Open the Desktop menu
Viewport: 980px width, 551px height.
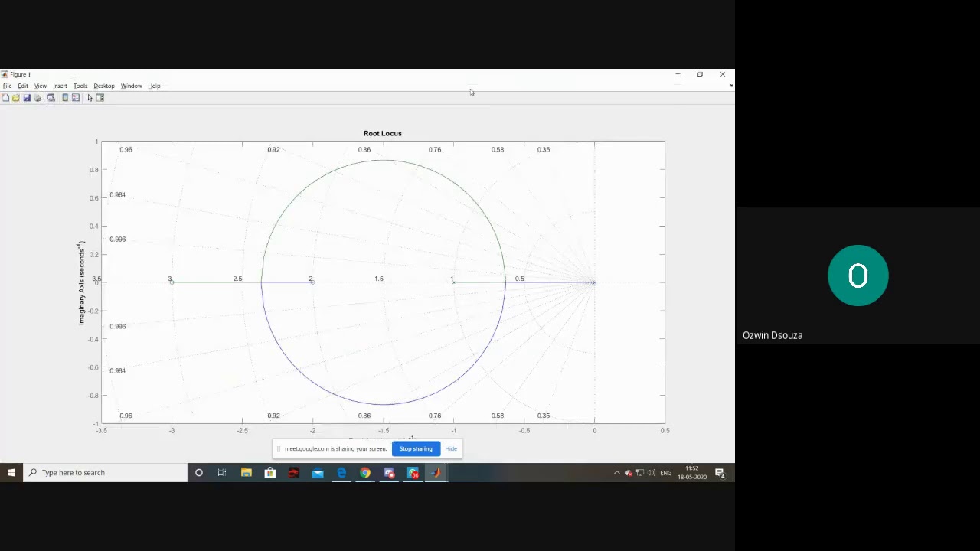pyautogui.click(x=104, y=86)
